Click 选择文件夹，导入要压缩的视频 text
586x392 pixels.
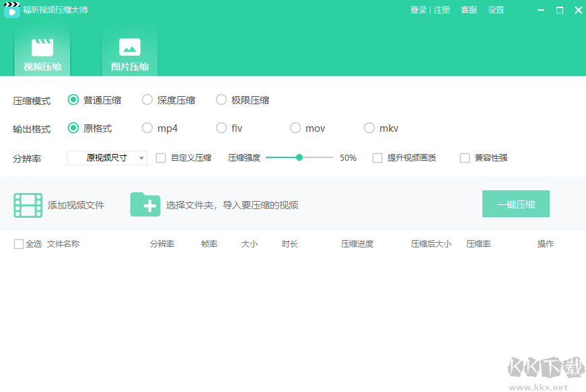click(x=232, y=205)
